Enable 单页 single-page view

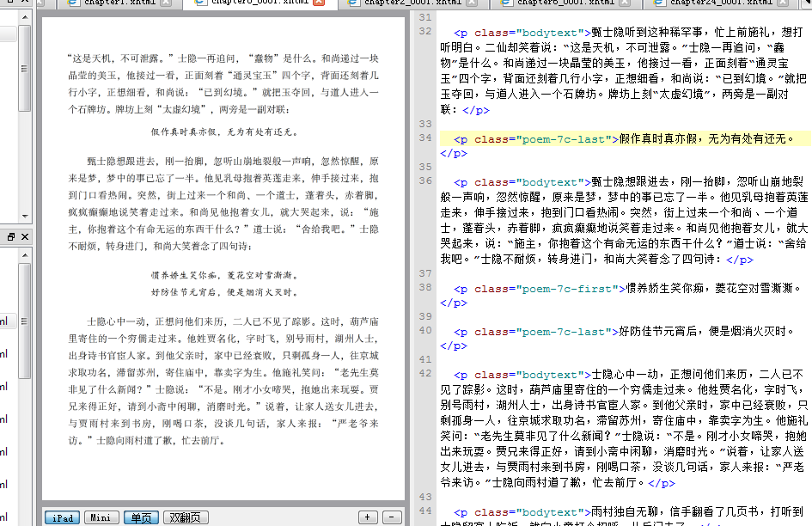tap(141, 517)
